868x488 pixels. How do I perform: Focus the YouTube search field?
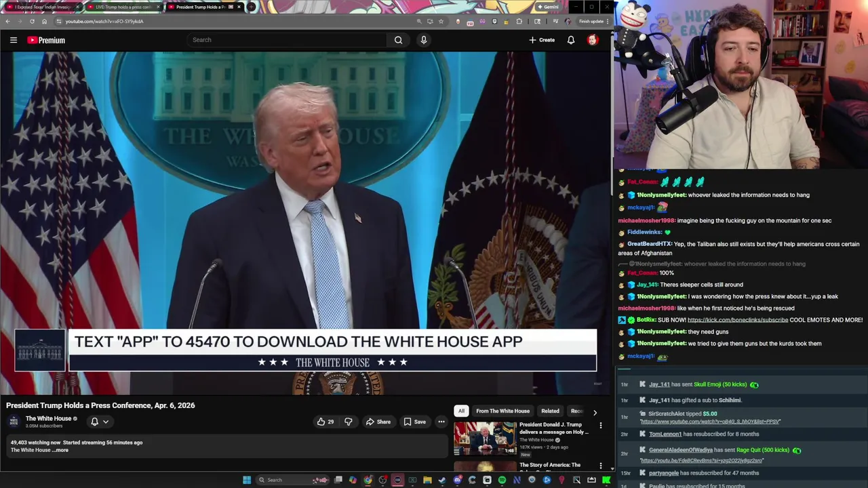pos(288,40)
